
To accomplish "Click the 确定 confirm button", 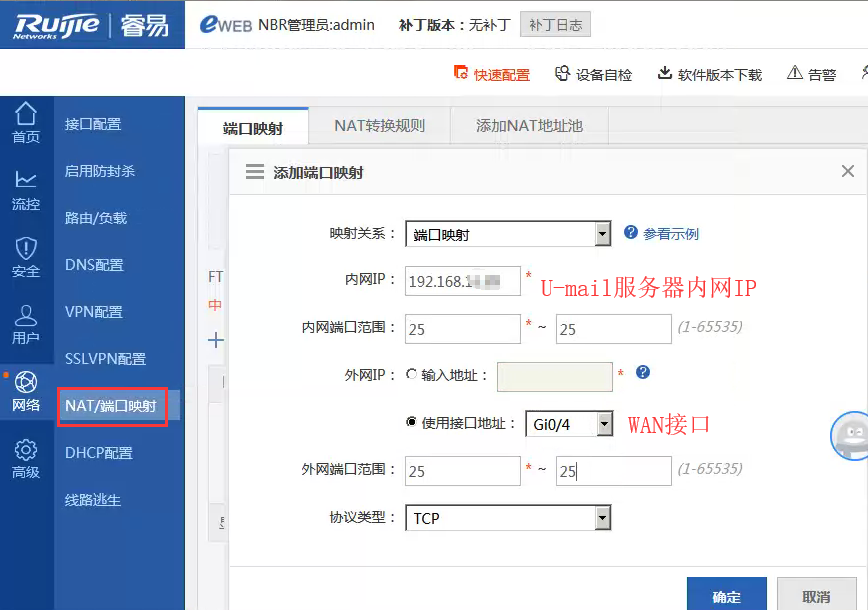I will [726, 596].
